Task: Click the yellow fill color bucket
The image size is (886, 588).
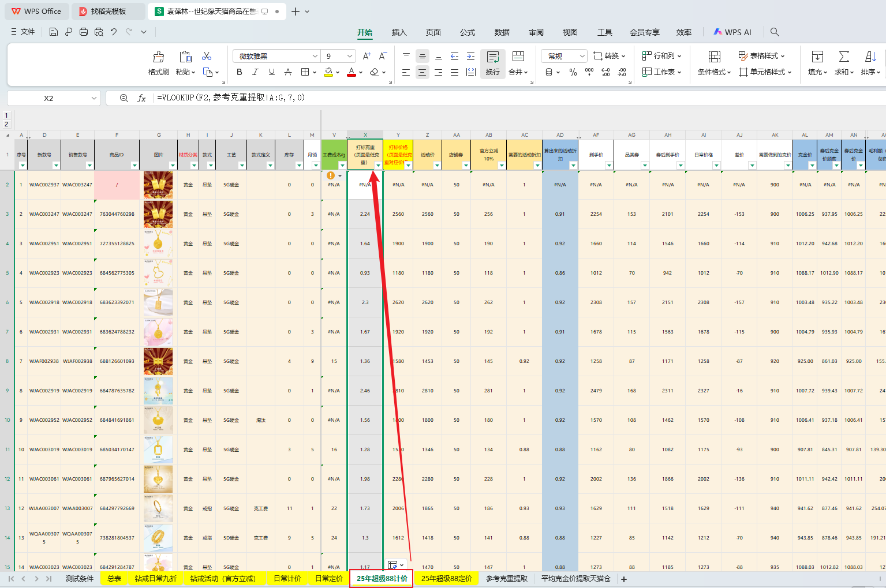Action: pyautogui.click(x=328, y=72)
